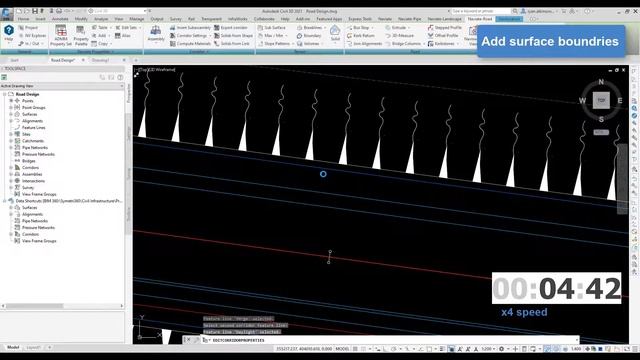Select Feature Lines in the Prospector tree
Screen dimensions: 640x360
[x=33, y=128]
